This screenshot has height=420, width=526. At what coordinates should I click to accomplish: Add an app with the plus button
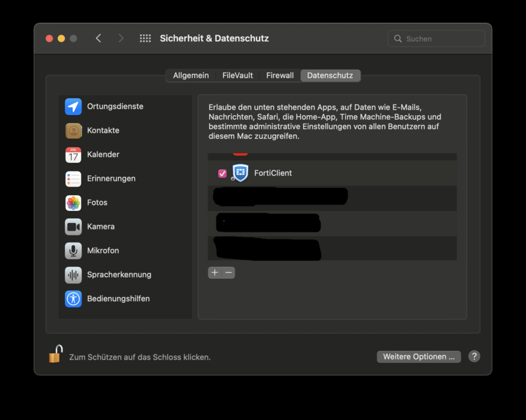tap(214, 273)
